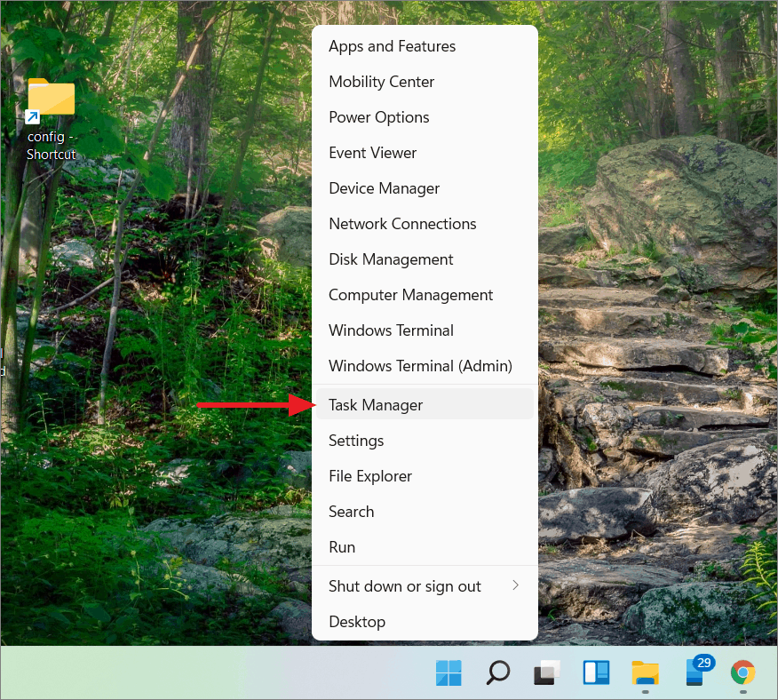The height and width of the screenshot is (700, 778).
Task: Click the Search icon on taskbar
Action: 497,672
